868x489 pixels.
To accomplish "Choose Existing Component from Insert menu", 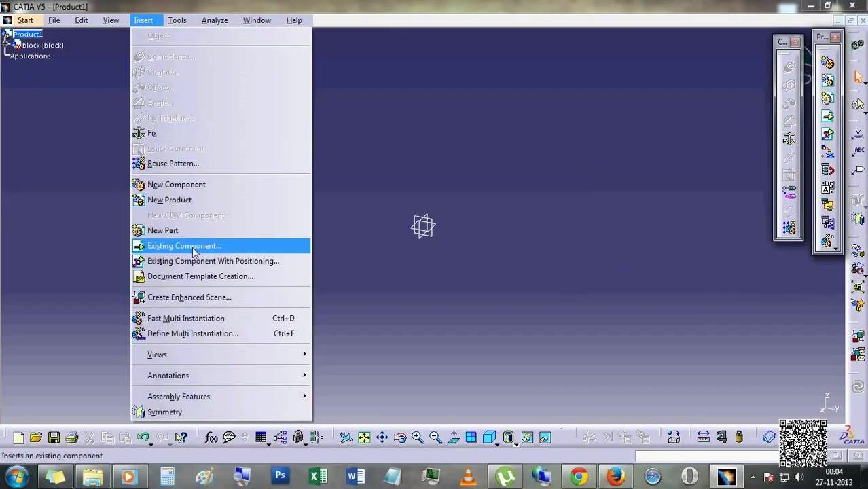I will click(221, 246).
